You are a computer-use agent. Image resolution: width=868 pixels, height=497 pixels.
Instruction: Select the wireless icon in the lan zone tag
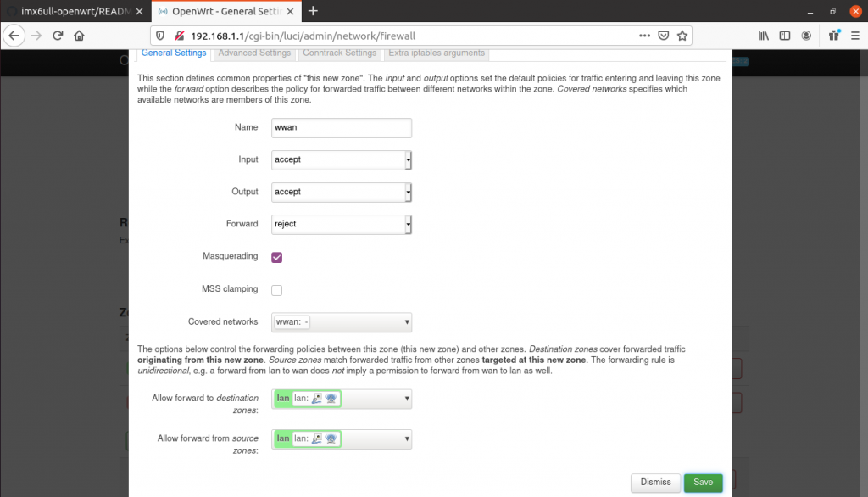click(x=331, y=398)
